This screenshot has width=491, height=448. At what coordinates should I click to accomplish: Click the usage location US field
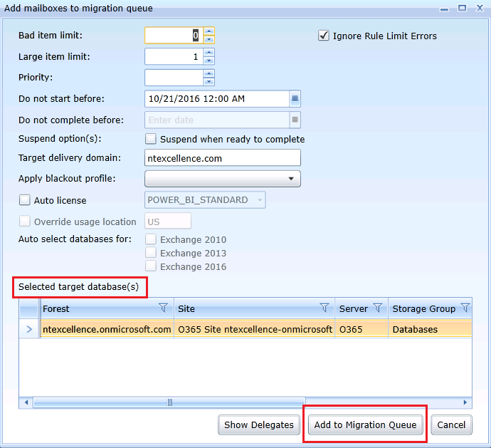(x=168, y=222)
